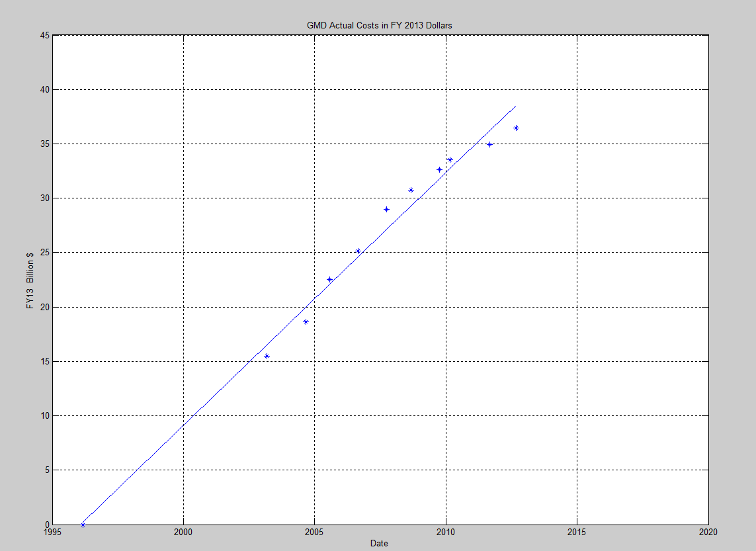Click the data marker near 30.7 billion
This screenshot has height=551, width=756.
click(411, 190)
